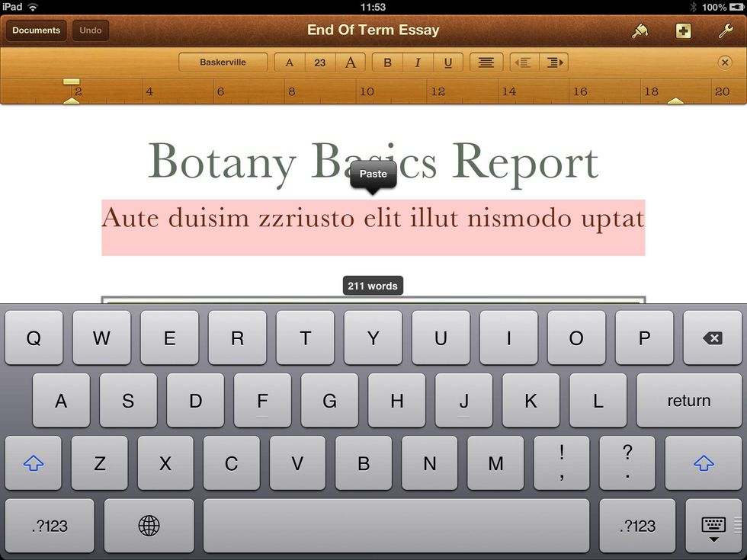Decrease indent with the outdent icon

pos(524,62)
